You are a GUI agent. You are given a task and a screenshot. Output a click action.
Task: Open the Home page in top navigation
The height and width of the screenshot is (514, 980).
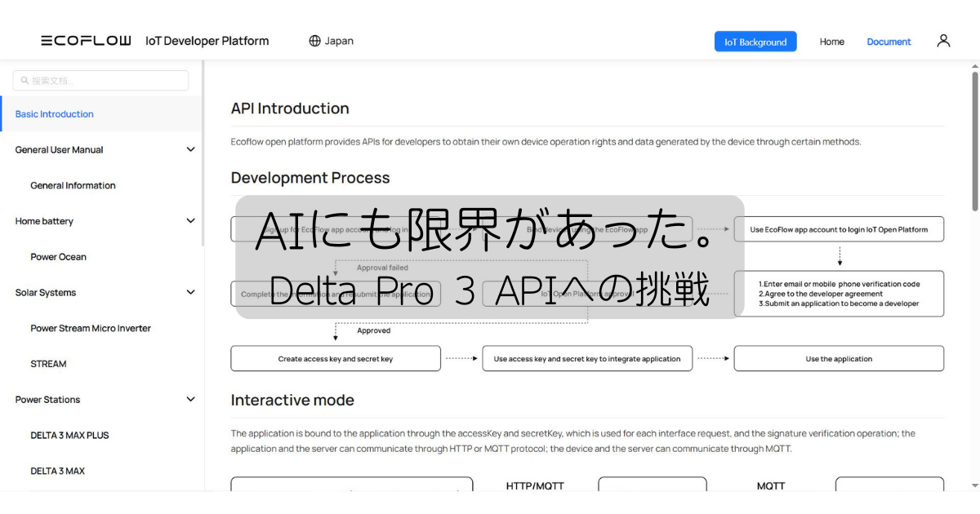coord(832,42)
